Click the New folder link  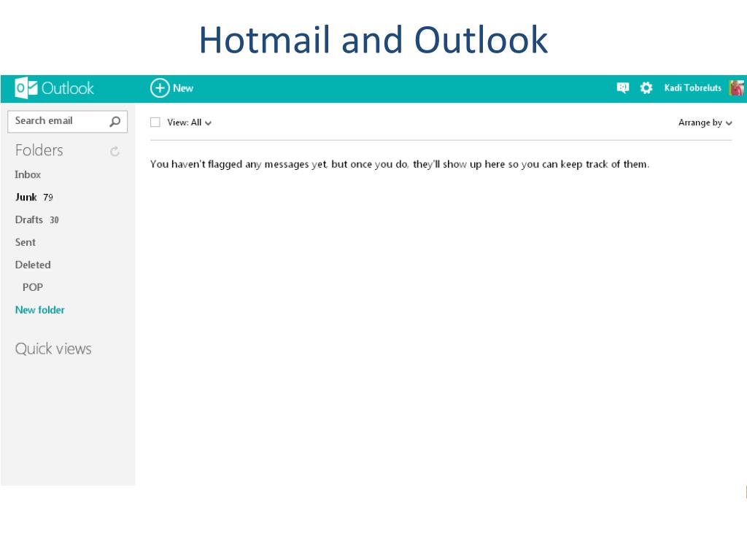pos(40,310)
